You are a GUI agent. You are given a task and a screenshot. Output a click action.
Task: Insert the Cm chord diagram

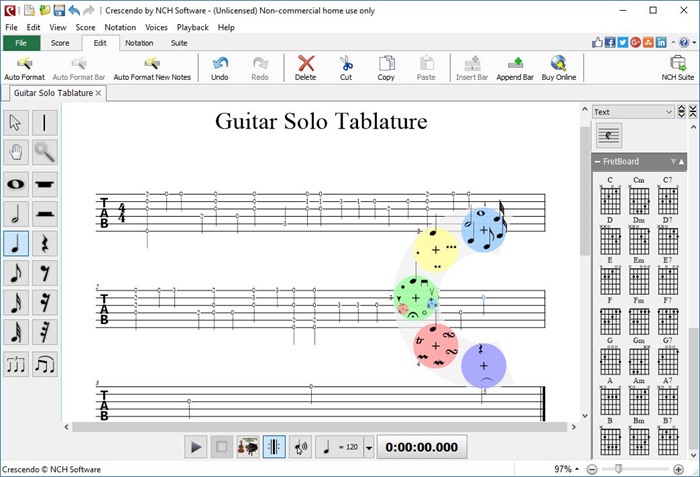pos(638,199)
